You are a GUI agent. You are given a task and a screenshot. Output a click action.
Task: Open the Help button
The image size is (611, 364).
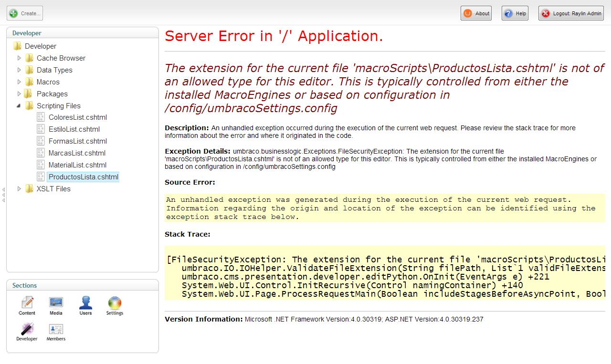(x=515, y=13)
